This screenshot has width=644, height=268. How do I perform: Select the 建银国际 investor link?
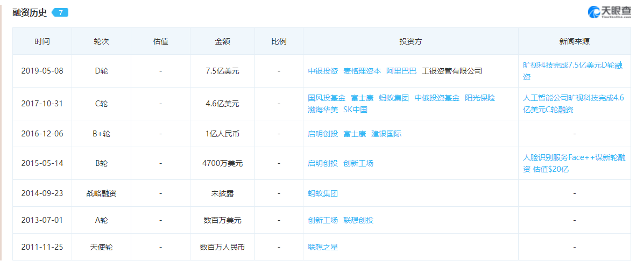pyautogui.click(x=386, y=134)
